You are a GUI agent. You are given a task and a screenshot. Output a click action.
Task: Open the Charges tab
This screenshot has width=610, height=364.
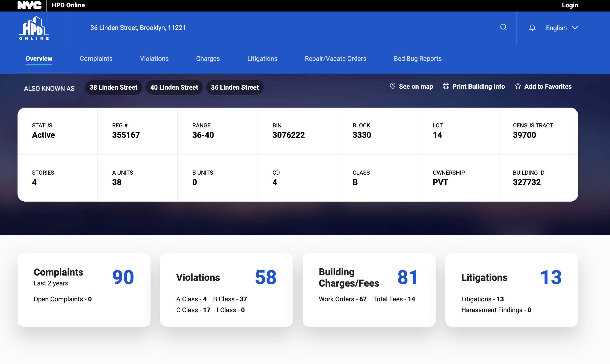pyautogui.click(x=208, y=59)
